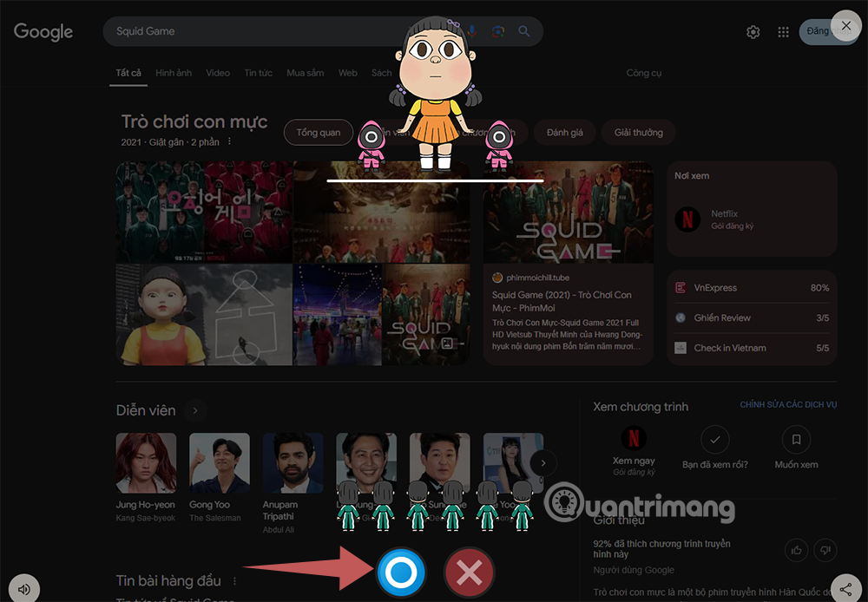Open more options beside Tin bài hàng đầu
This screenshot has width=868, height=602.
234,581
